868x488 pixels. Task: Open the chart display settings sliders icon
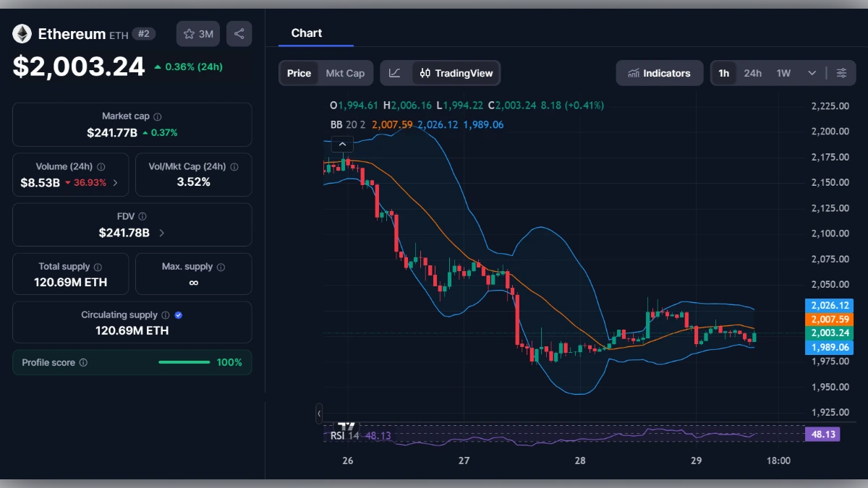coord(841,72)
